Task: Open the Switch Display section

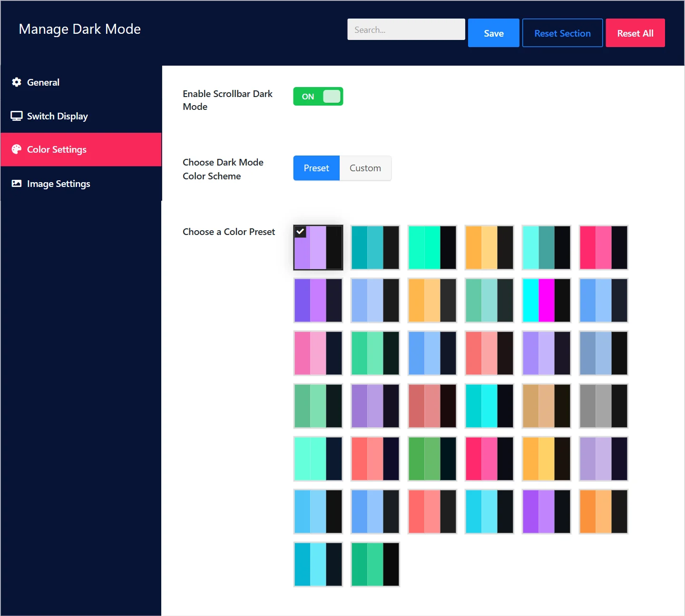Action: tap(81, 116)
